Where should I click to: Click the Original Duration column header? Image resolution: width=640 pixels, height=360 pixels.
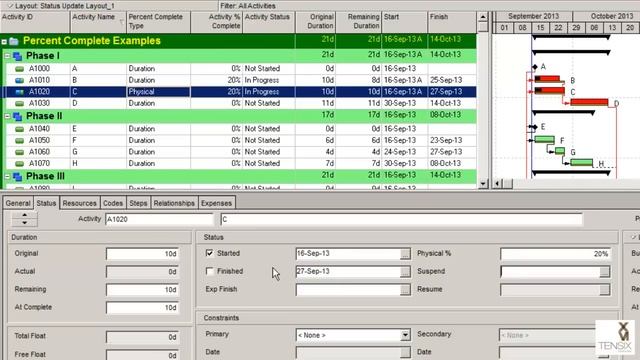click(x=315, y=22)
